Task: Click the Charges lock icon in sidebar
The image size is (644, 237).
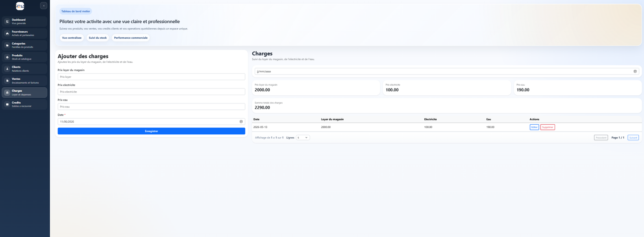Action: (7, 93)
